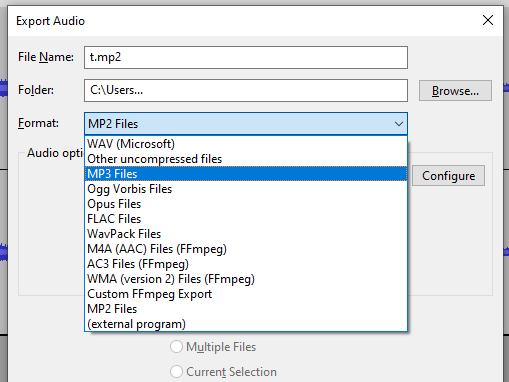Choose (external program) export option
The image size is (509, 382).
point(246,324)
